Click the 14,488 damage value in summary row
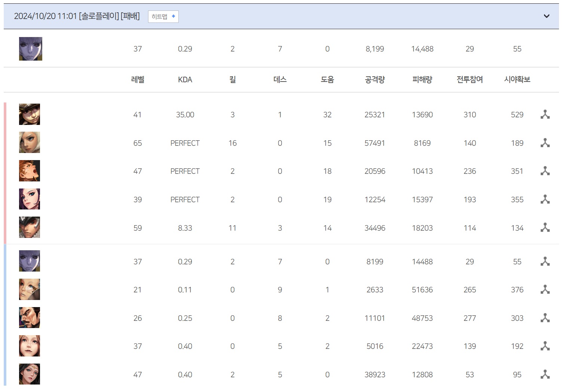The width and height of the screenshot is (562, 392). tap(423, 49)
